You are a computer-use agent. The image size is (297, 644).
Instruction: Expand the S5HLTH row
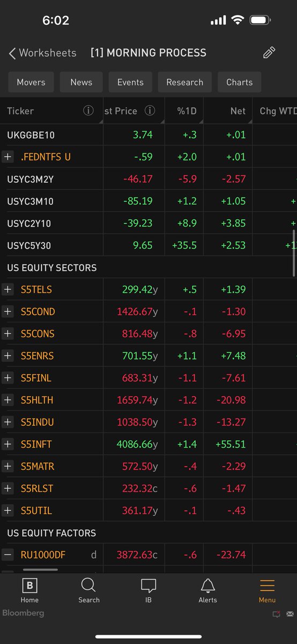click(8, 400)
